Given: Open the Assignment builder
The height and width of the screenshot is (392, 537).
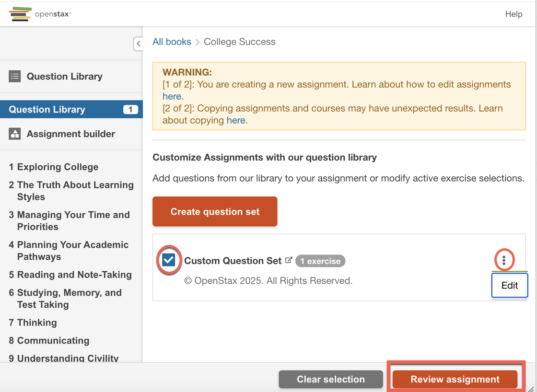Looking at the screenshot, I should pyautogui.click(x=71, y=134).
